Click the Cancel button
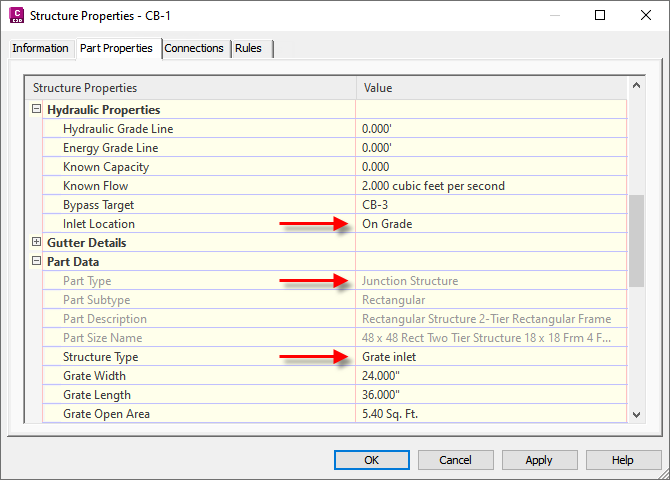The width and height of the screenshot is (670, 480). click(x=455, y=460)
